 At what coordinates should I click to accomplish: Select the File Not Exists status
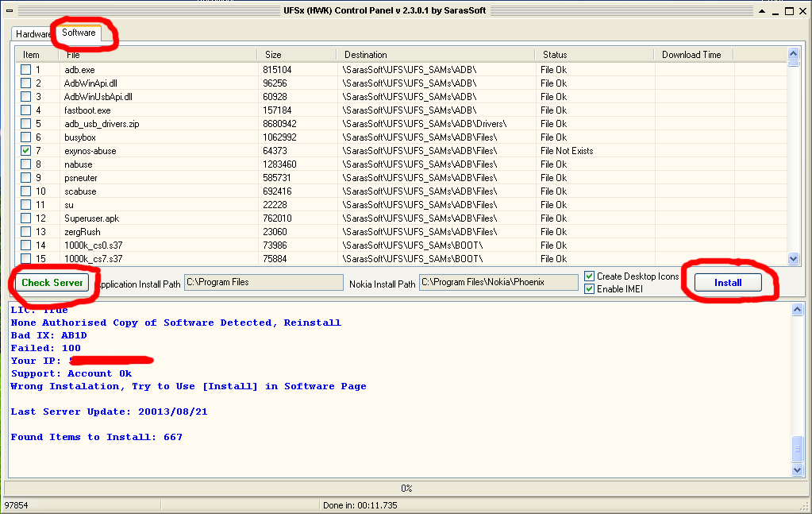567,151
